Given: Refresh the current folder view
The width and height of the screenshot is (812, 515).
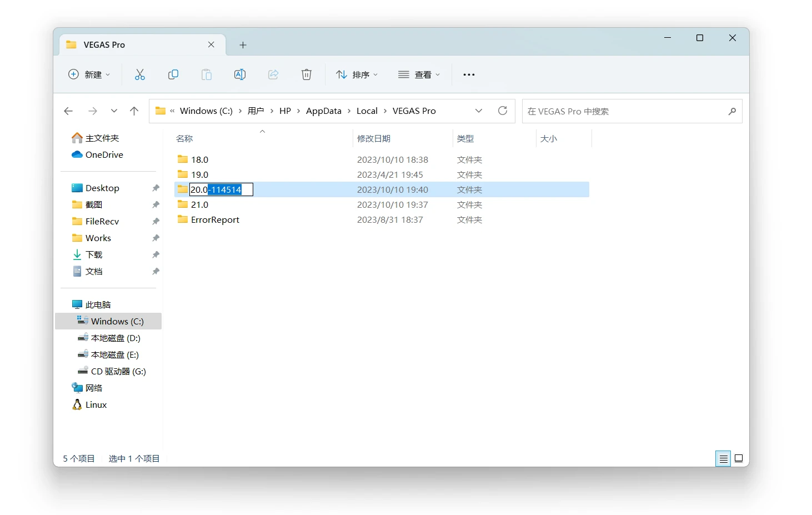Looking at the screenshot, I should tap(503, 111).
